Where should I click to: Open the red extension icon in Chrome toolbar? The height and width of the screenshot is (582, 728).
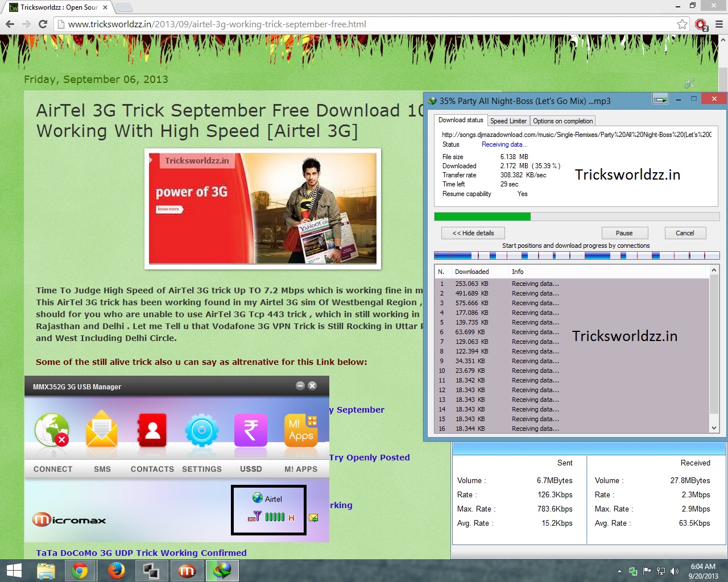click(701, 24)
